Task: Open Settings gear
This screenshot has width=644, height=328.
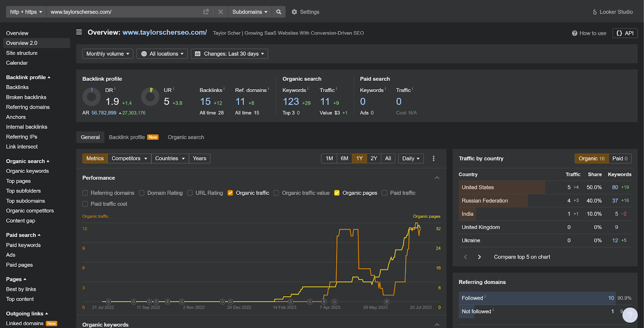Action: pyautogui.click(x=305, y=12)
